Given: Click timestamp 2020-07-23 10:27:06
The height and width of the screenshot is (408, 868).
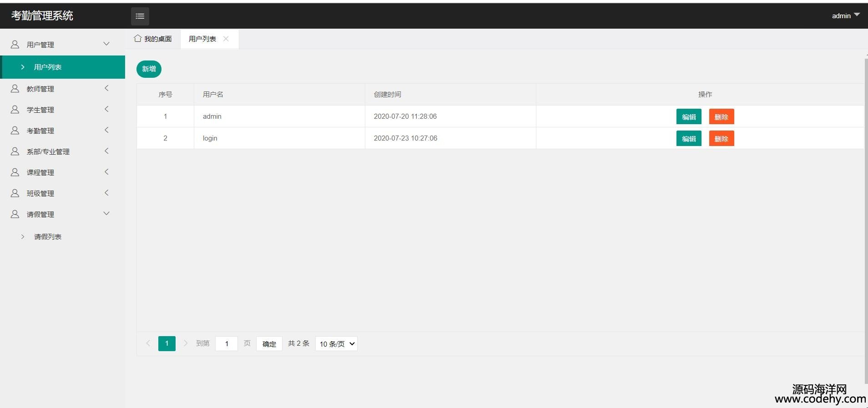Looking at the screenshot, I should coord(405,138).
